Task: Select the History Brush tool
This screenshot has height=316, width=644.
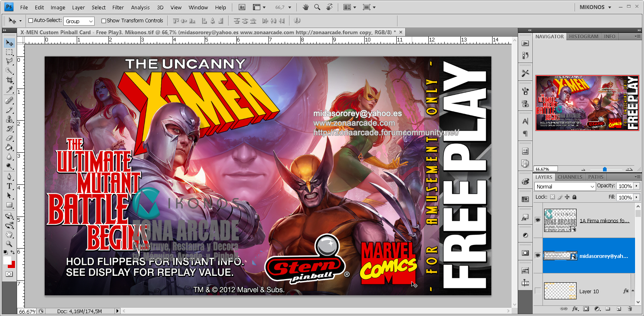Action: click(9, 128)
